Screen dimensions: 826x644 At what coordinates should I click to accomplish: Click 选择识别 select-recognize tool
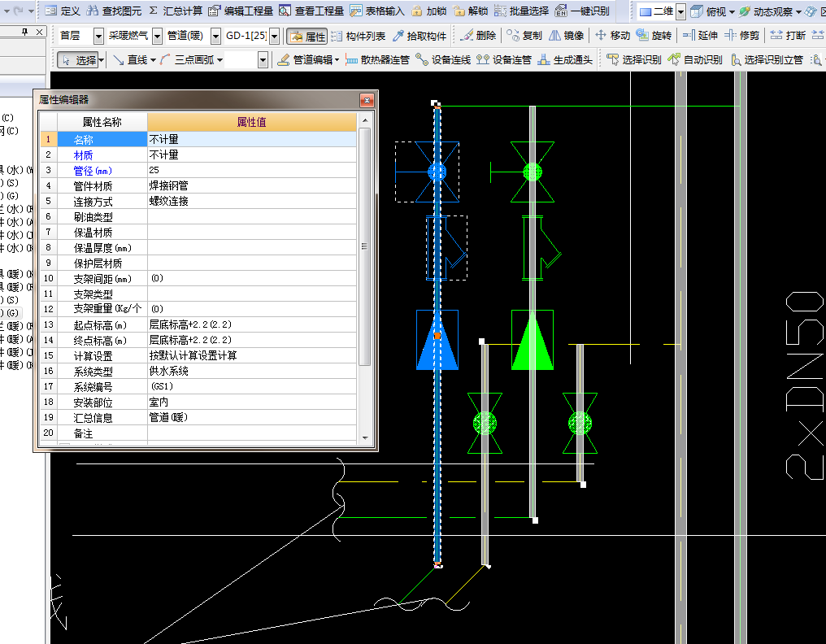[x=633, y=60]
